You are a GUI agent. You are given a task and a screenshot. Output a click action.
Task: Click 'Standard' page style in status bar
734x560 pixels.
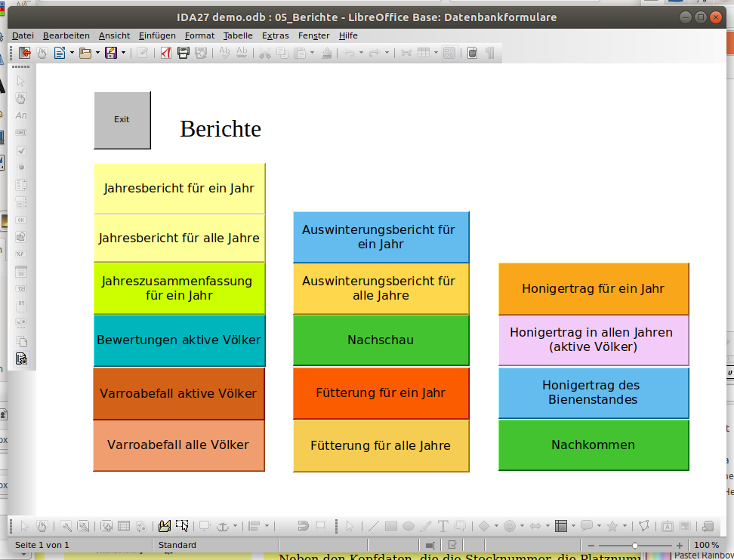click(x=177, y=545)
